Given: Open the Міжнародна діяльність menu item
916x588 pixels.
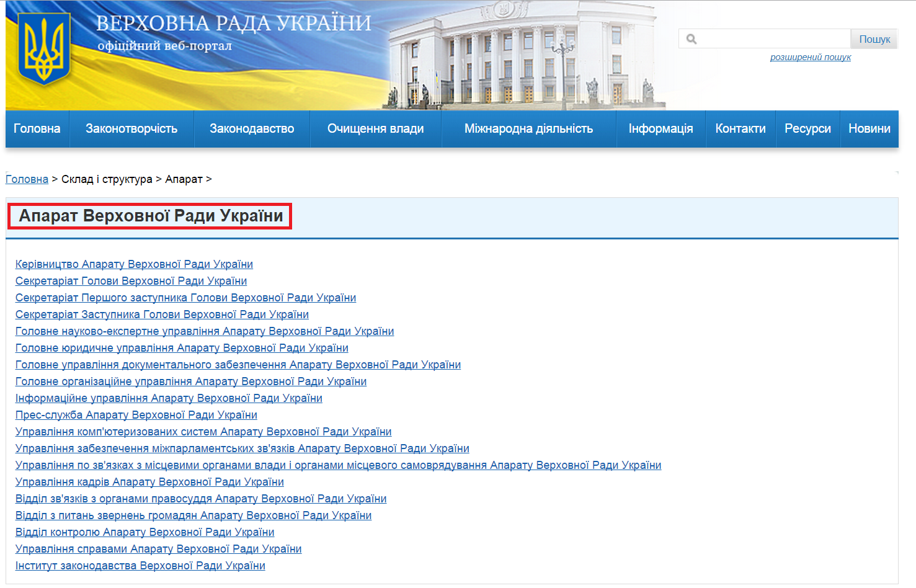Looking at the screenshot, I should coord(529,128).
